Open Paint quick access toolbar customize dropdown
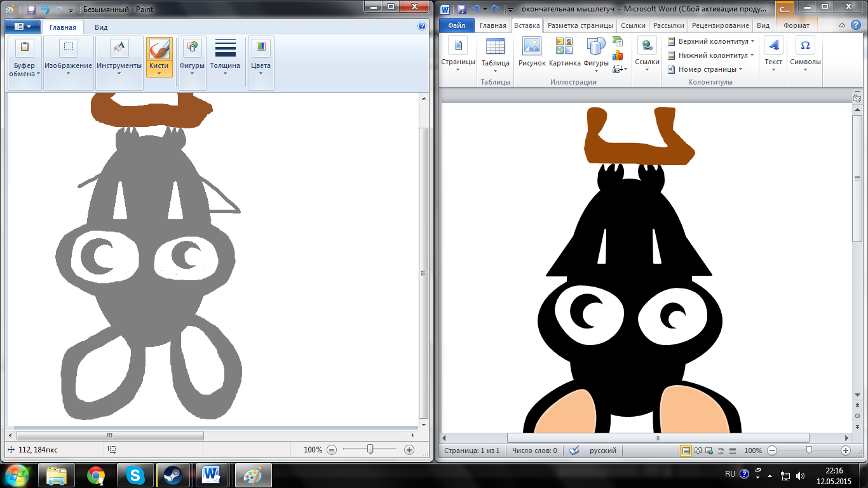Screen dimensions: 868x488 click(71, 10)
